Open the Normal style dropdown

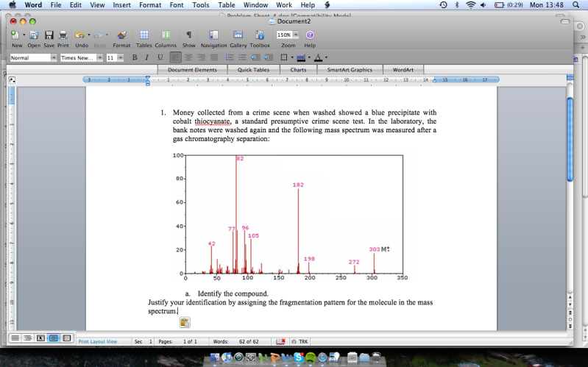click(x=54, y=57)
